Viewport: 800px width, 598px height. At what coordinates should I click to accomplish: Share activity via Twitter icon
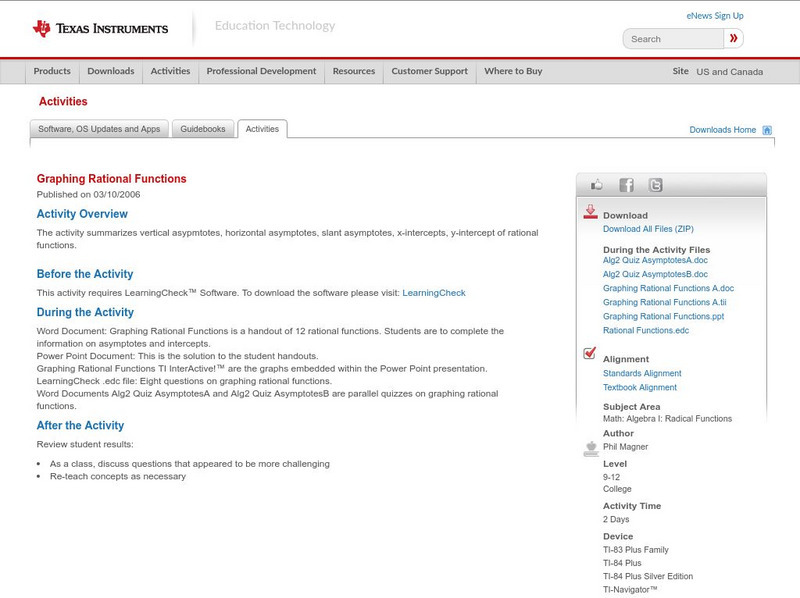pyautogui.click(x=655, y=185)
